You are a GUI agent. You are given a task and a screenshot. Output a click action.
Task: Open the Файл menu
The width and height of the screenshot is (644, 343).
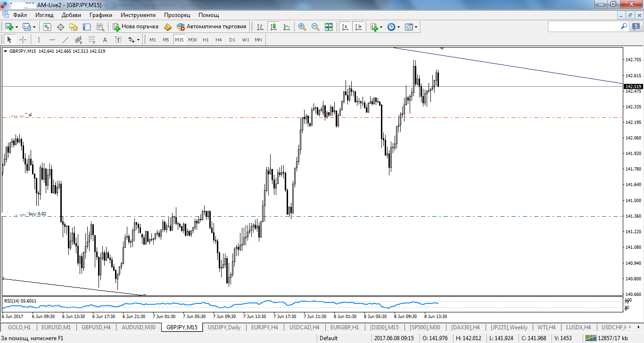pyautogui.click(x=20, y=15)
